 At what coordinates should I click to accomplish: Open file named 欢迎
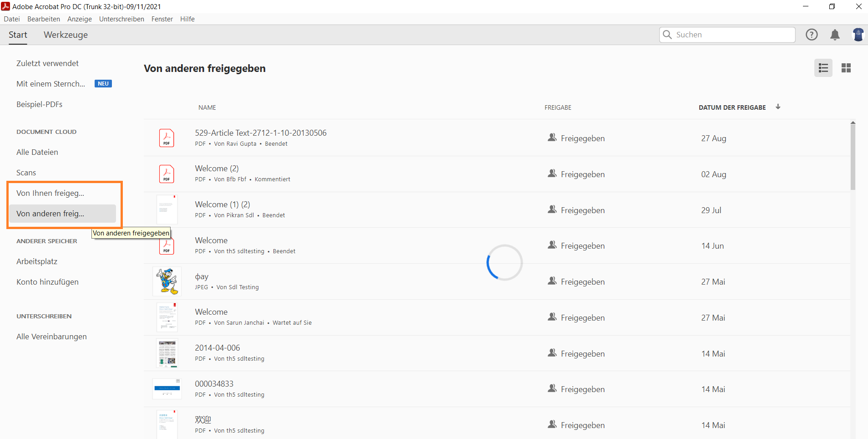(x=203, y=419)
